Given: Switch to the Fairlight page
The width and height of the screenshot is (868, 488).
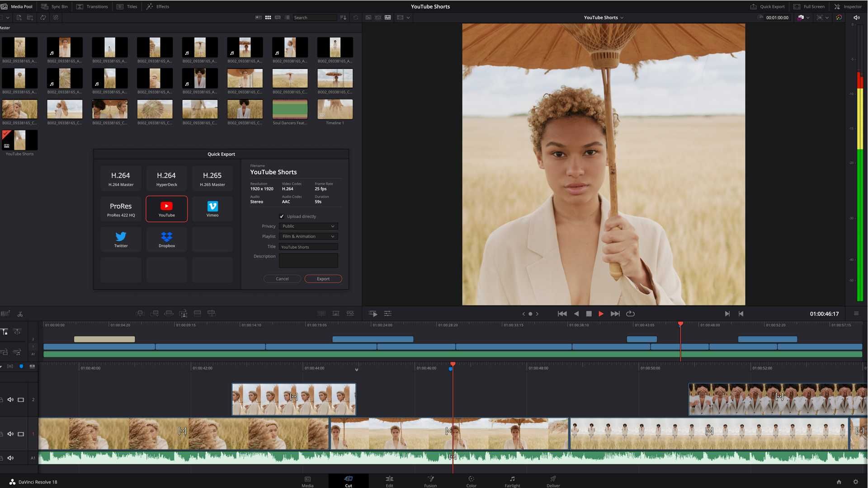Looking at the screenshot, I should tap(512, 481).
